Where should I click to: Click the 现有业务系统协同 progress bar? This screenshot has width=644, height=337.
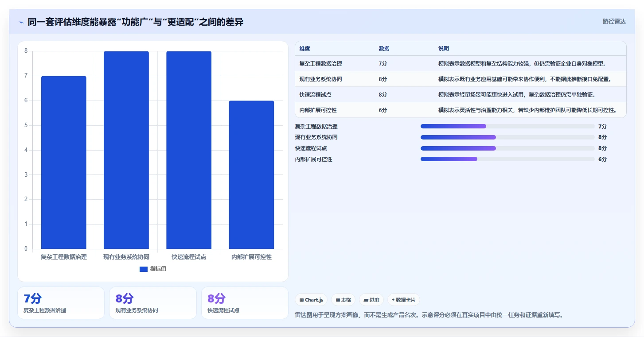tap(507, 137)
